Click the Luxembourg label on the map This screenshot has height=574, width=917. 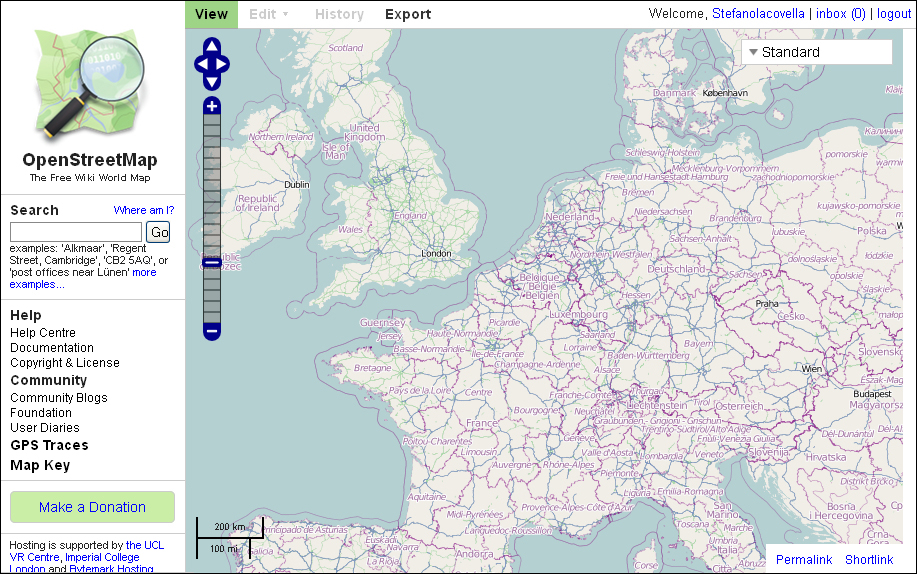click(578, 314)
